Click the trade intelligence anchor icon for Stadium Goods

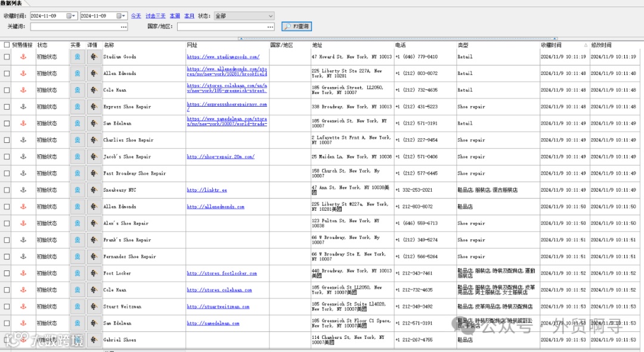pos(23,57)
